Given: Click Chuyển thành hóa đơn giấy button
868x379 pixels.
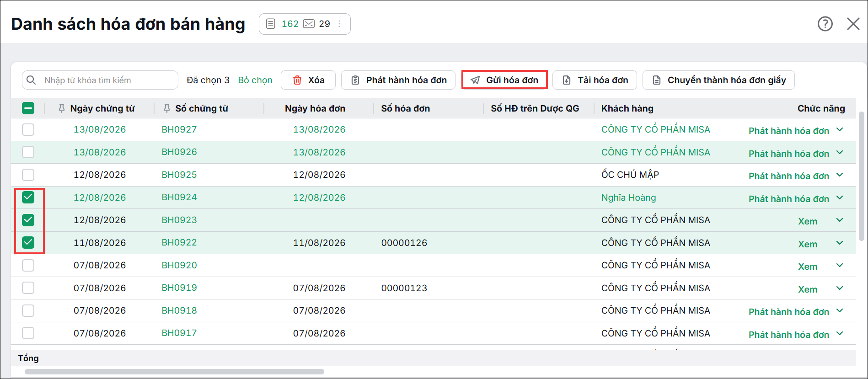Looking at the screenshot, I should (718, 80).
